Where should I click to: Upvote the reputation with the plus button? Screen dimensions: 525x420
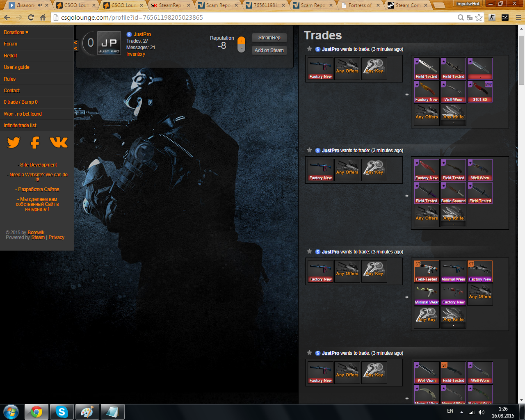[242, 40]
